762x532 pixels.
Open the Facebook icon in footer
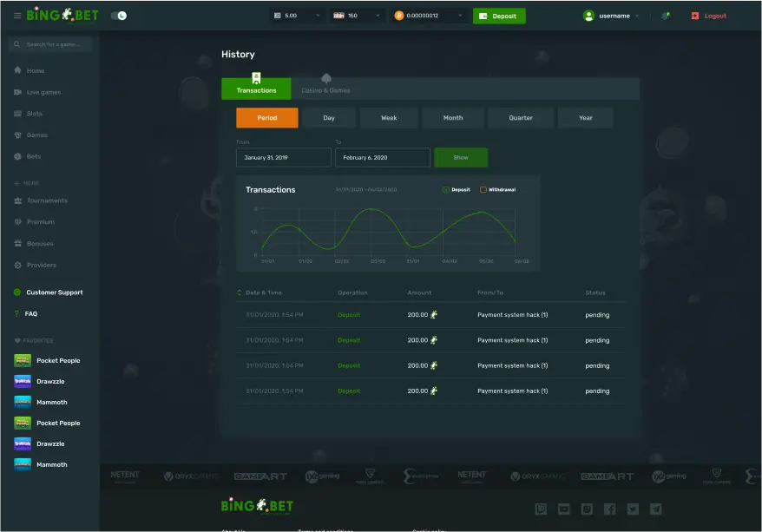coord(609,509)
